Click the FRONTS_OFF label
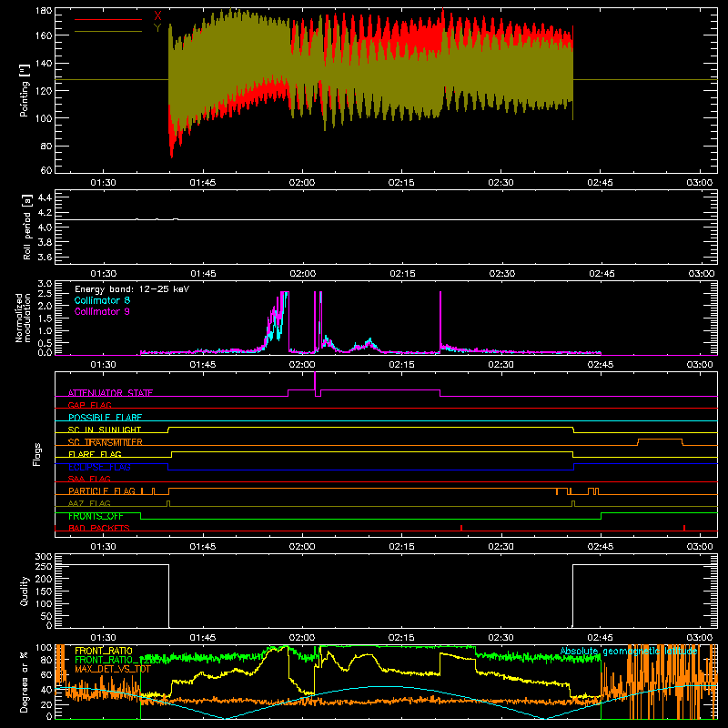Screen dimensions: 728x728 (x=96, y=516)
